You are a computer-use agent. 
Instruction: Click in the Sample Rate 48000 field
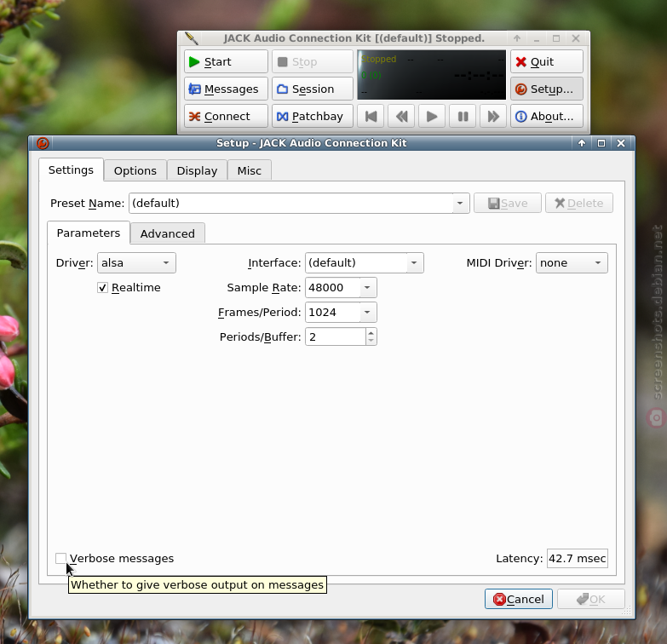(x=333, y=288)
